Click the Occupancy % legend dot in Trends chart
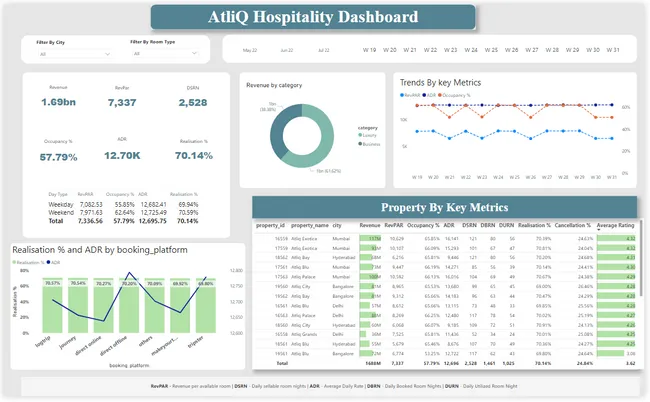 (440, 95)
